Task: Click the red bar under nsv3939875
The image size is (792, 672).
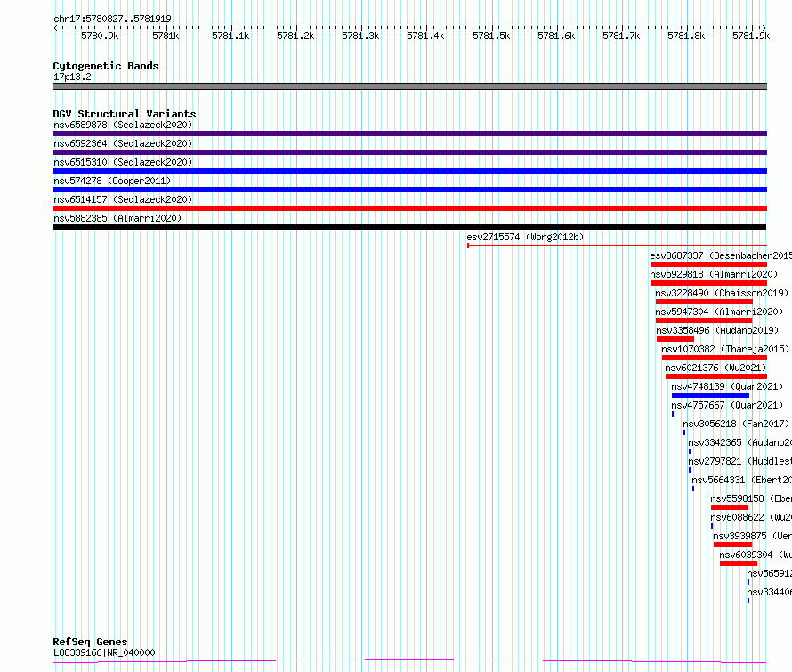Action: [x=733, y=545]
